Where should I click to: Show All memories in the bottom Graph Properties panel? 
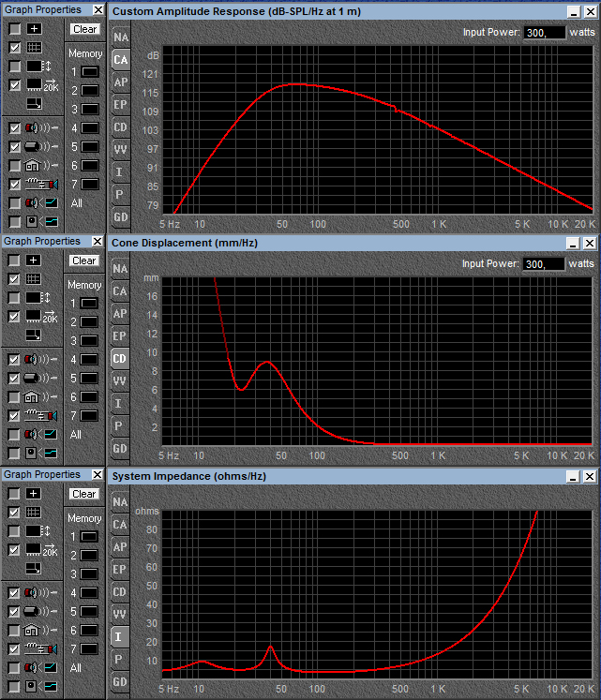[76, 668]
